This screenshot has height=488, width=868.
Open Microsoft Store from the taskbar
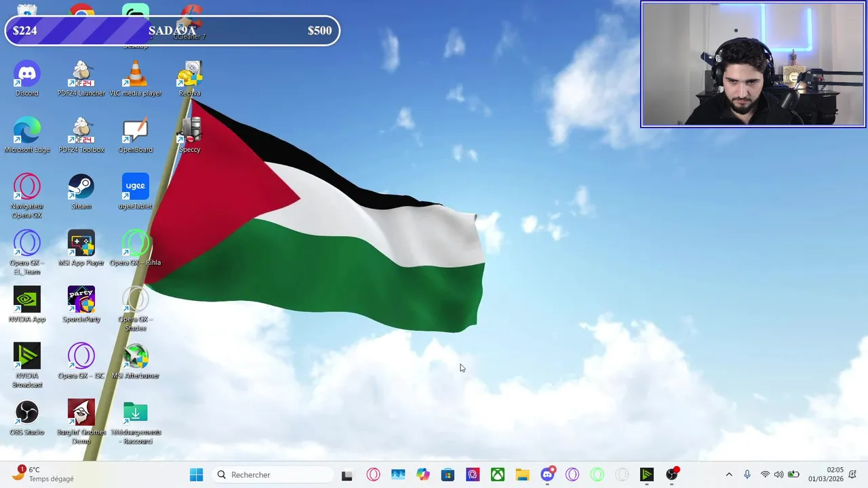[x=448, y=474]
